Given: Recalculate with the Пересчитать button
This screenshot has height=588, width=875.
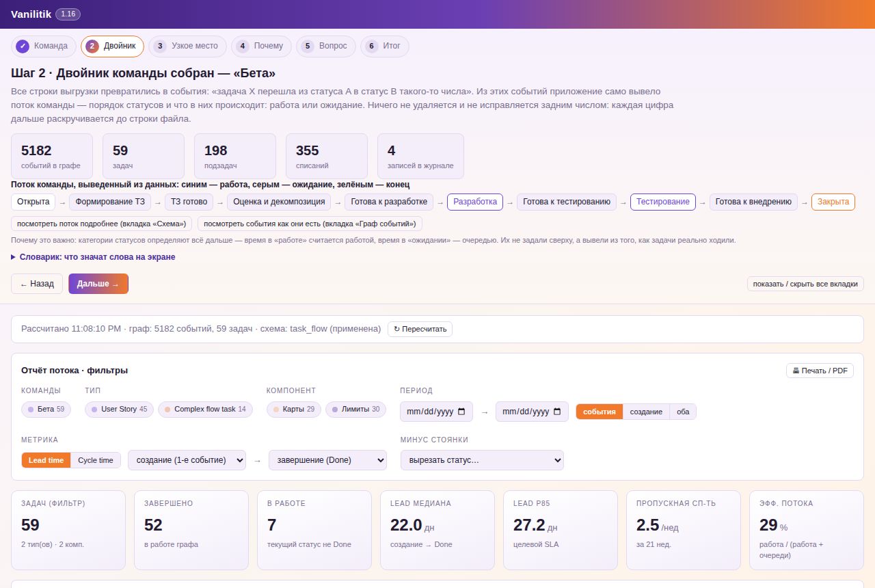Looking at the screenshot, I should tap(420, 329).
